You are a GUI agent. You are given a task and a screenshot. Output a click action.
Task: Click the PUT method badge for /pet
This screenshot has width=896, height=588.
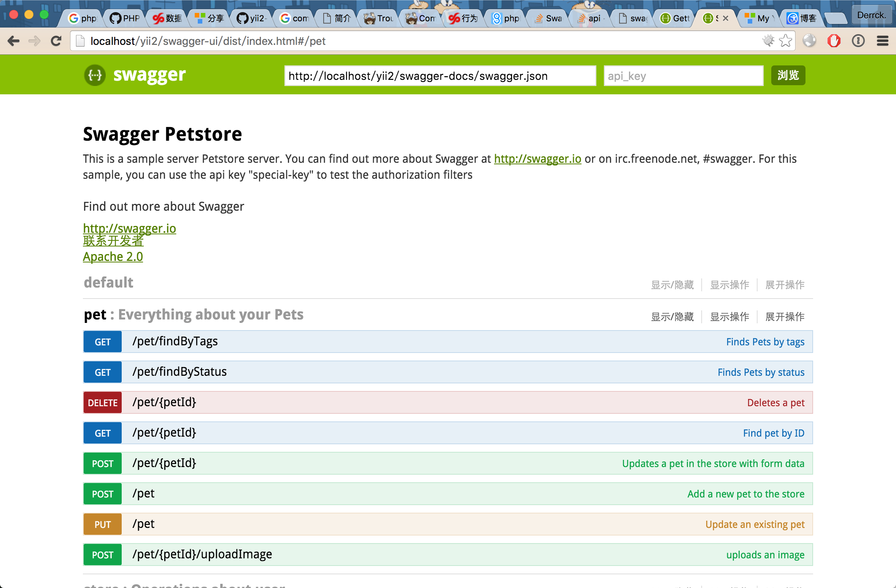coord(103,524)
